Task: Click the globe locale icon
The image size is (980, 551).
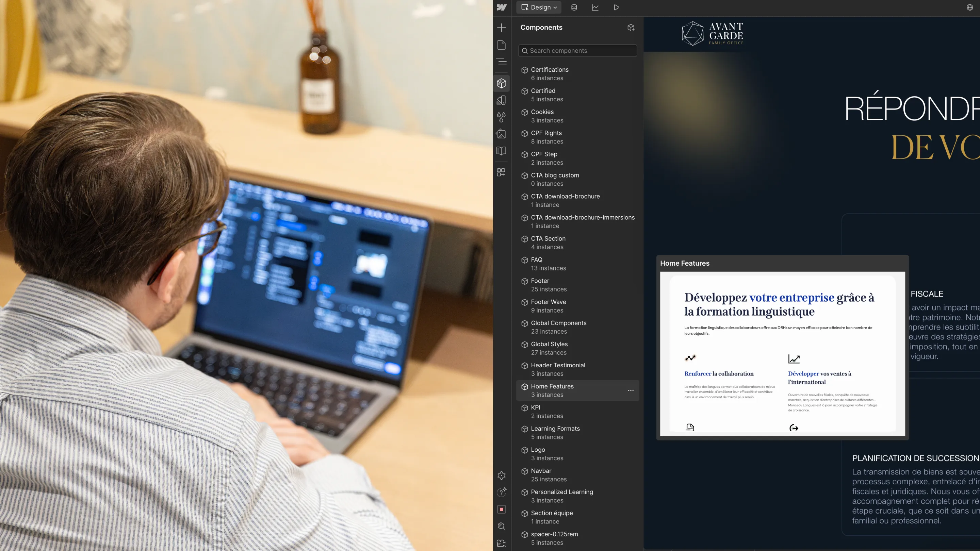Action: pyautogui.click(x=969, y=7)
